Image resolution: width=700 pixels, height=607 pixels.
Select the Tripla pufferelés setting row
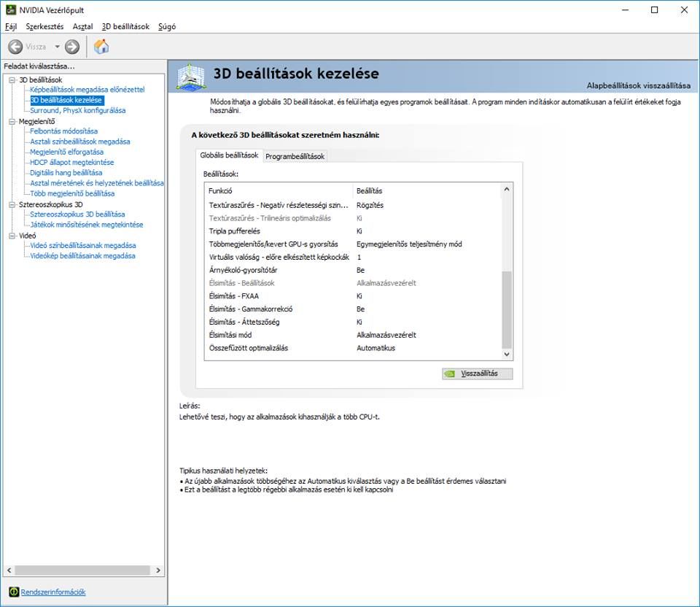[x=353, y=231]
